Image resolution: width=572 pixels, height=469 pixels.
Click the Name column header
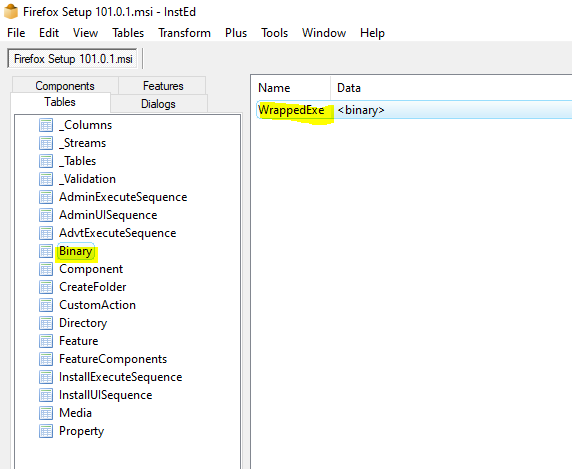pos(291,88)
